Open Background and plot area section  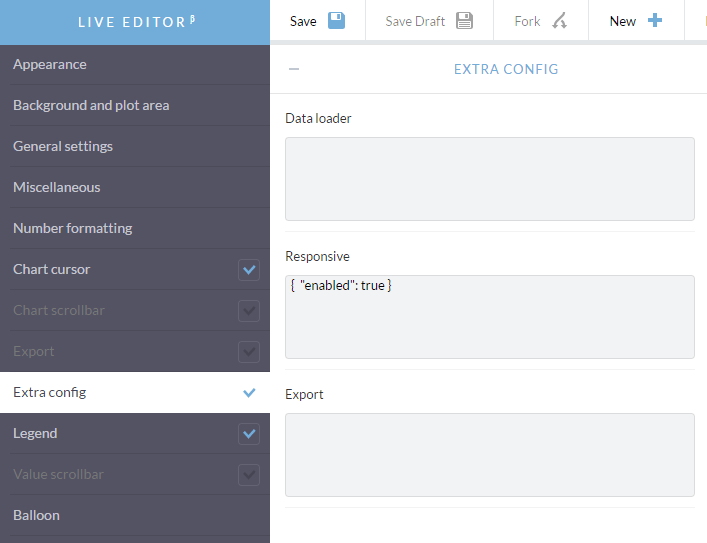[x=91, y=105]
